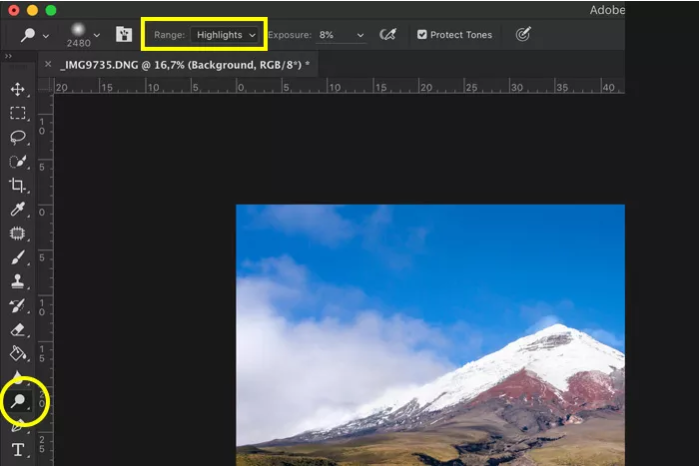Select the Paint Bucket tool
This screenshot has height=467, width=699.
tap(18, 353)
